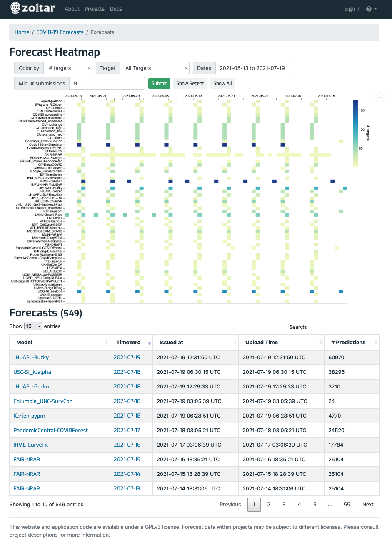
Task: Click the Forecast Heatmap heading
Action: click(55, 52)
